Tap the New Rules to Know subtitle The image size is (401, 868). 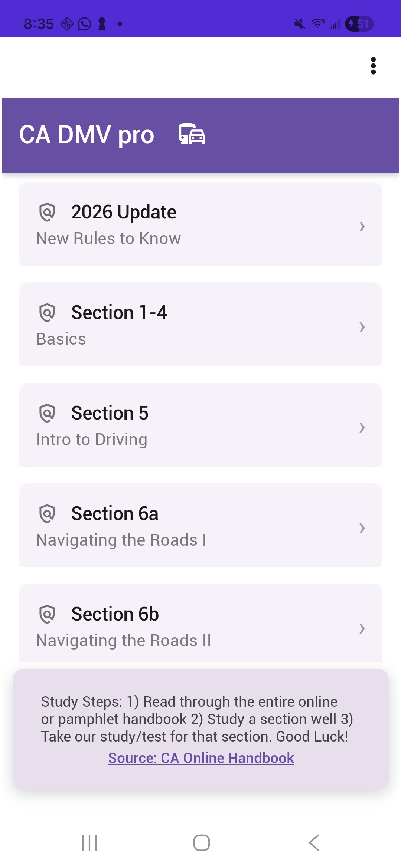(x=108, y=239)
